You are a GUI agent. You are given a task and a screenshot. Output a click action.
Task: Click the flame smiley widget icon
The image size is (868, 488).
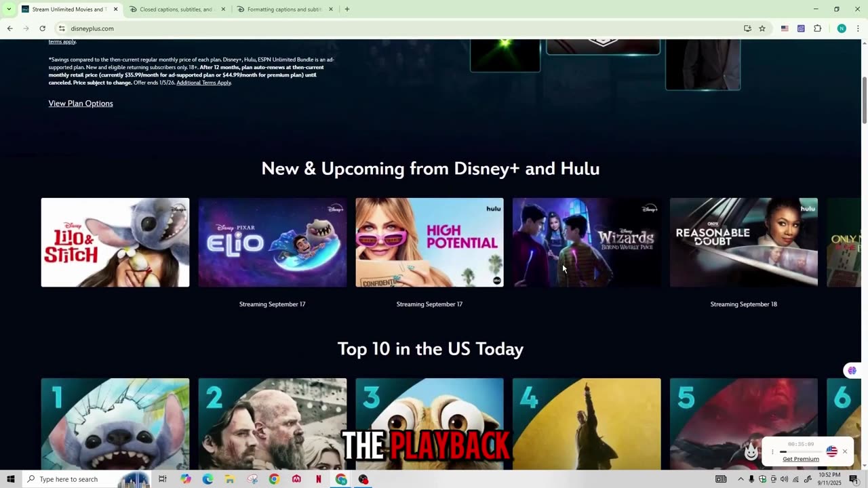point(751,451)
